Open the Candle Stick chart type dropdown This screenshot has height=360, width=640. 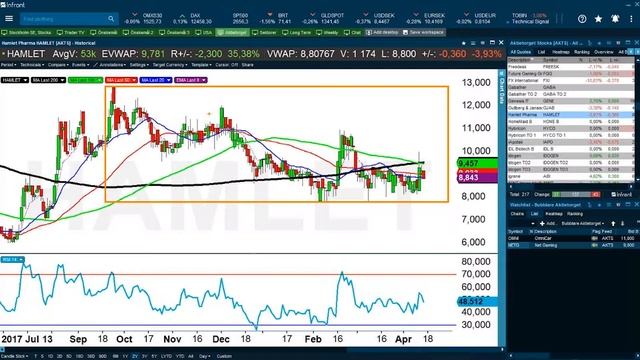point(15,356)
